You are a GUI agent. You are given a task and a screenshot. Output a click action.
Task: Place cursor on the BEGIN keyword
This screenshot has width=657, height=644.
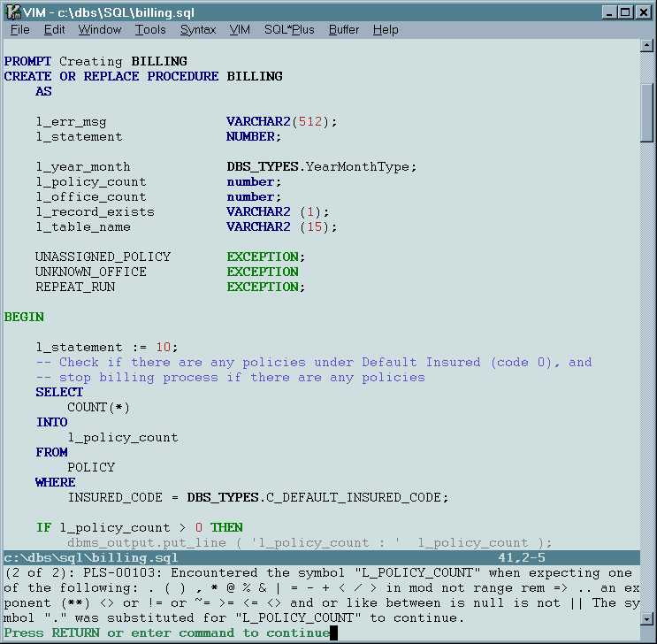click(24, 317)
